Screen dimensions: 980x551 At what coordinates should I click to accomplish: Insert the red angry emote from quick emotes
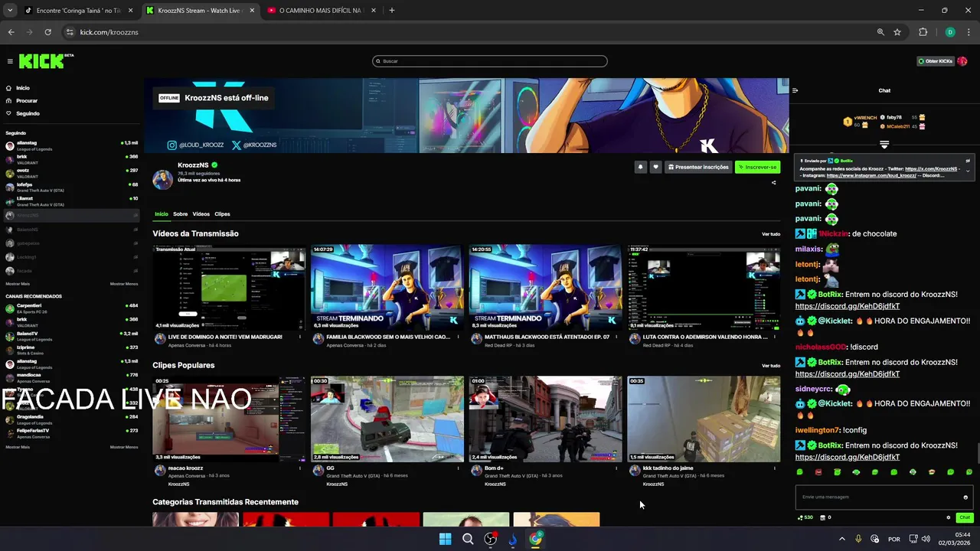pyautogui.click(x=818, y=472)
